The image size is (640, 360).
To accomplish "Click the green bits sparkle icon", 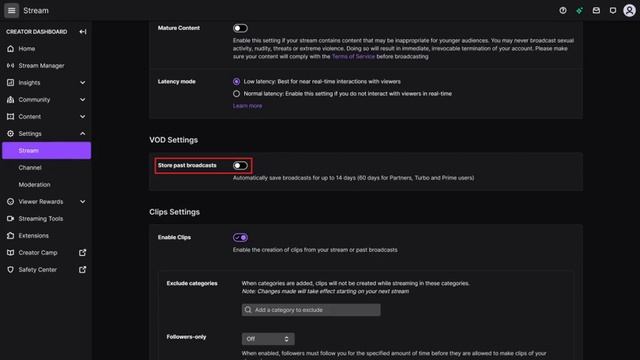I will (x=580, y=11).
